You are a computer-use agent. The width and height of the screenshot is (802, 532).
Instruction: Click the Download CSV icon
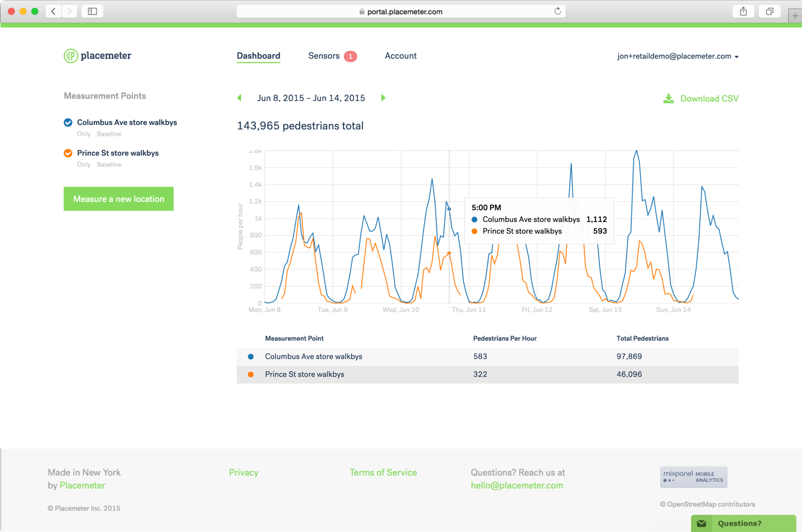[668, 99]
